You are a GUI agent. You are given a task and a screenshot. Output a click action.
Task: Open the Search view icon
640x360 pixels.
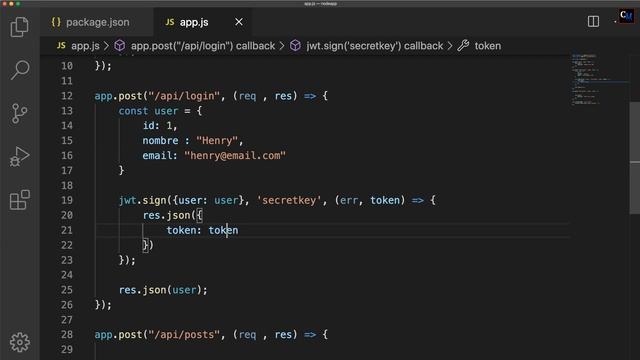(x=19, y=70)
